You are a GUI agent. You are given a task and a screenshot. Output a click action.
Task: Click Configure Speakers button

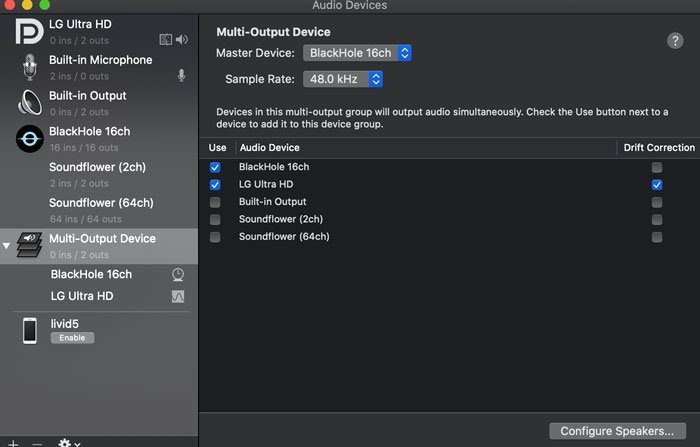point(617,431)
